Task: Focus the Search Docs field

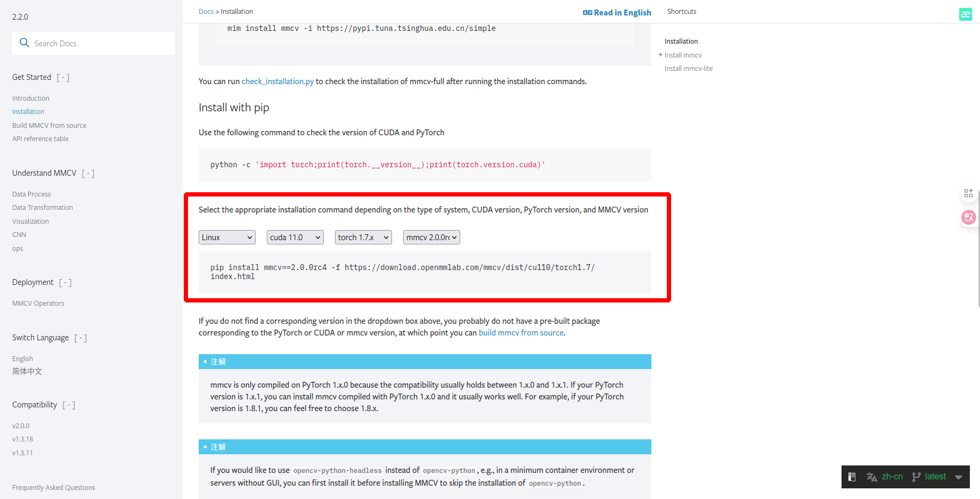Action: 93,43
